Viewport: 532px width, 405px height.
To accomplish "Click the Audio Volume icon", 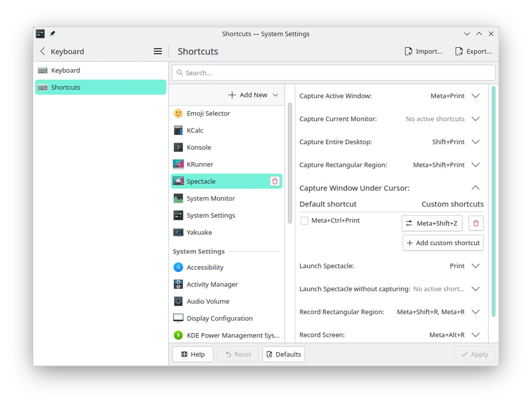I will coord(178,302).
